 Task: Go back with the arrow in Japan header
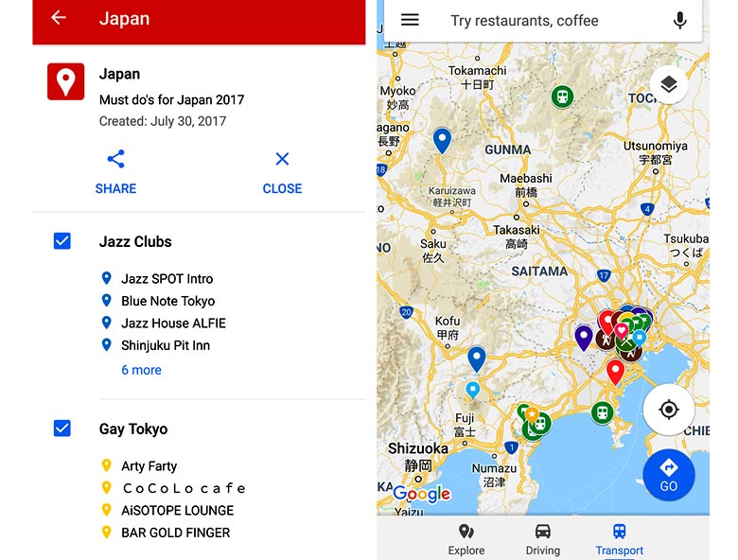point(59,18)
